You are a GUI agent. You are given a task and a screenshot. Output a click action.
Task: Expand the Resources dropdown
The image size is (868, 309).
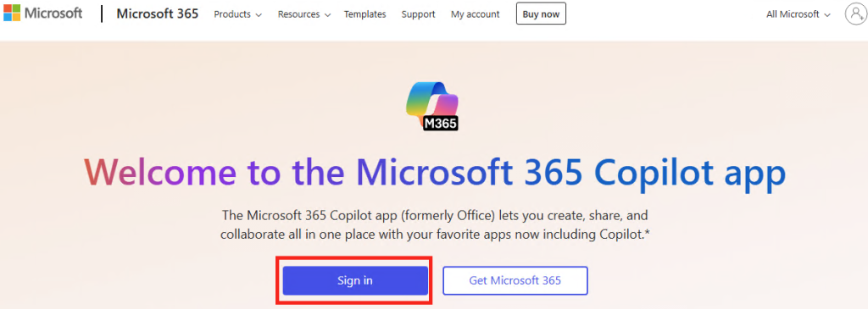click(x=304, y=14)
